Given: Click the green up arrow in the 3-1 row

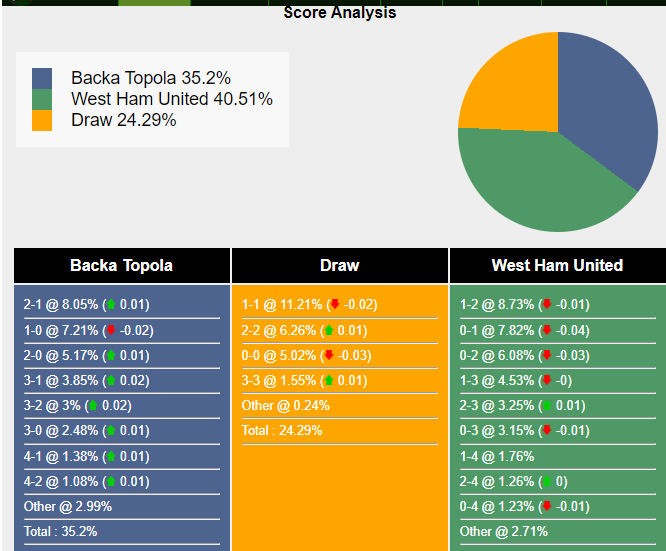Looking at the screenshot, I should point(110,380).
